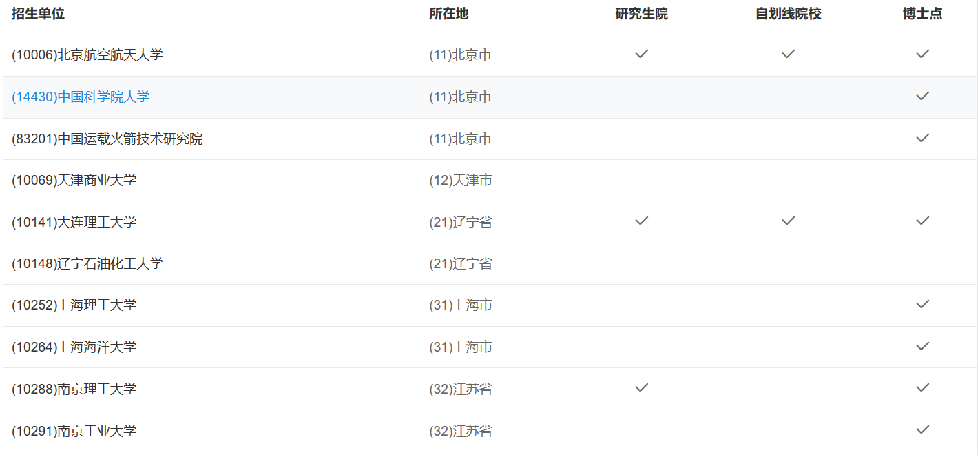Screen dimensions: 980x455
Task: Click 博士点 checkmark for 中国运载火箭技术研究院
Action: point(922,138)
